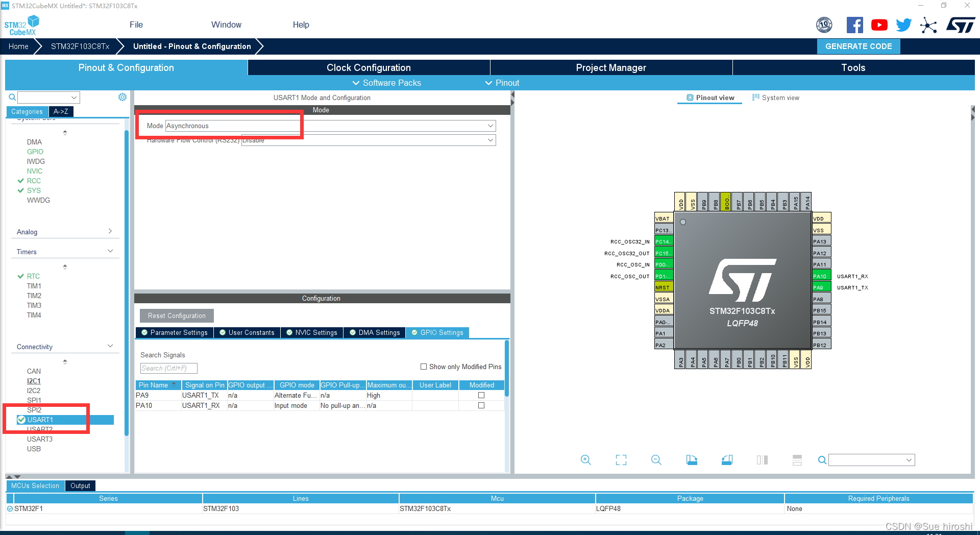Open the File menu
This screenshot has width=980, height=535.
[136, 25]
